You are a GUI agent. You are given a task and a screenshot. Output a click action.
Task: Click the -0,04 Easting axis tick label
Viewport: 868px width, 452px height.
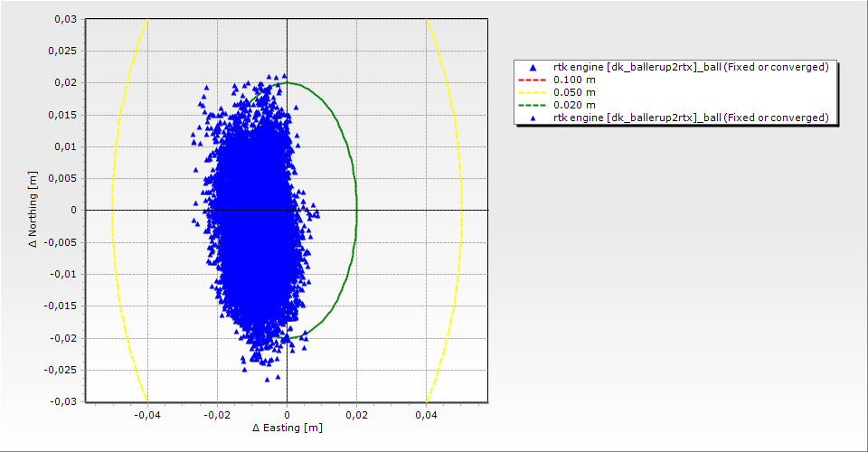tap(147, 415)
